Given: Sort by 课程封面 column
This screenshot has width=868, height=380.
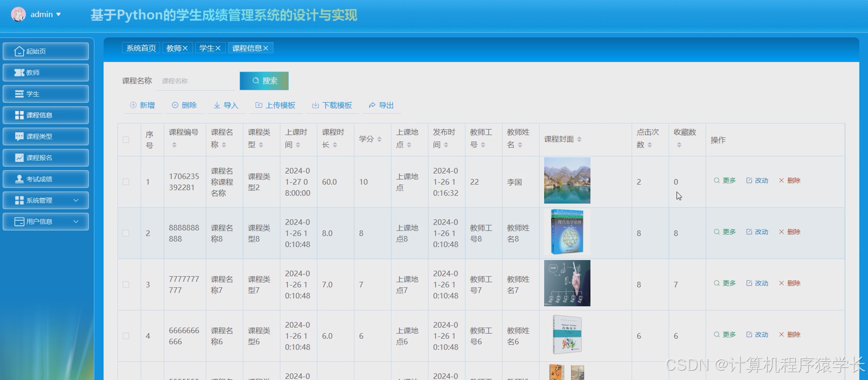Looking at the screenshot, I should 579,139.
